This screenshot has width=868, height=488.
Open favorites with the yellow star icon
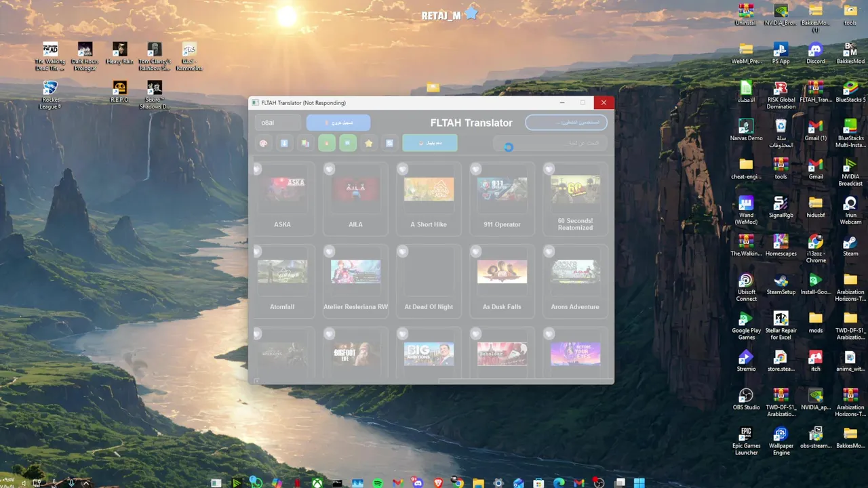tap(369, 143)
